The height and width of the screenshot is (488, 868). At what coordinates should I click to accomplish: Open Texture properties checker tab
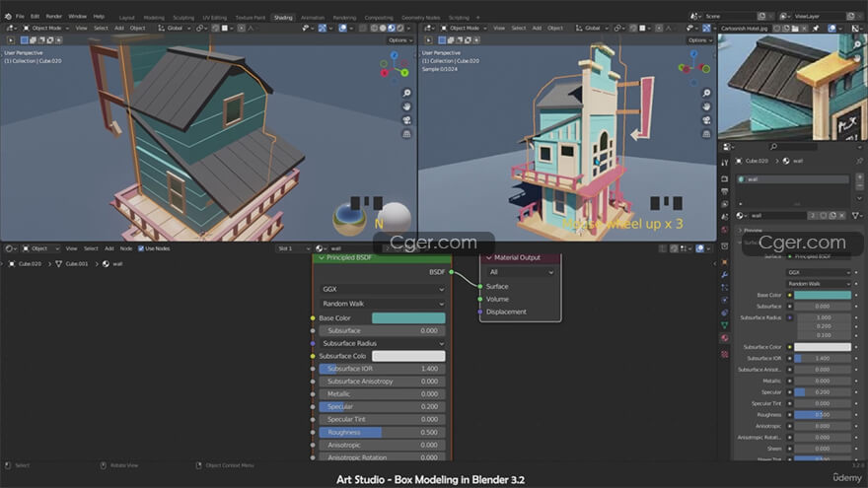coord(725,354)
